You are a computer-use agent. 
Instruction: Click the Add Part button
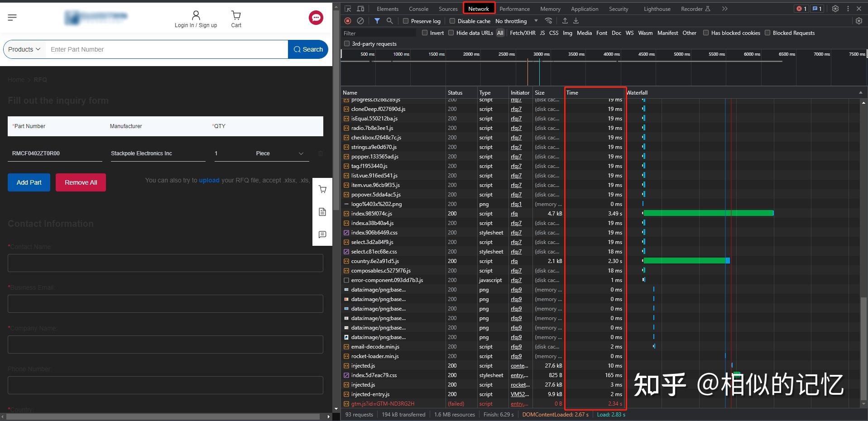29,182
